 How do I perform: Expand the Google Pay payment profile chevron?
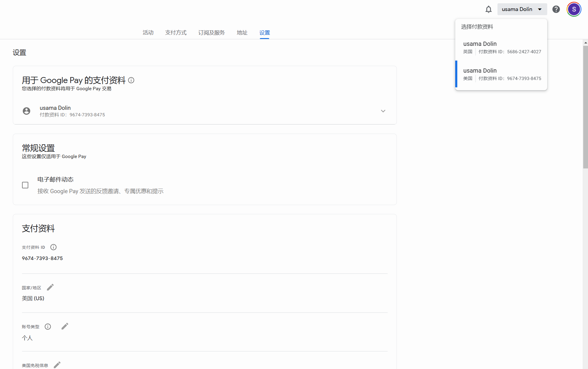point(383,111)
